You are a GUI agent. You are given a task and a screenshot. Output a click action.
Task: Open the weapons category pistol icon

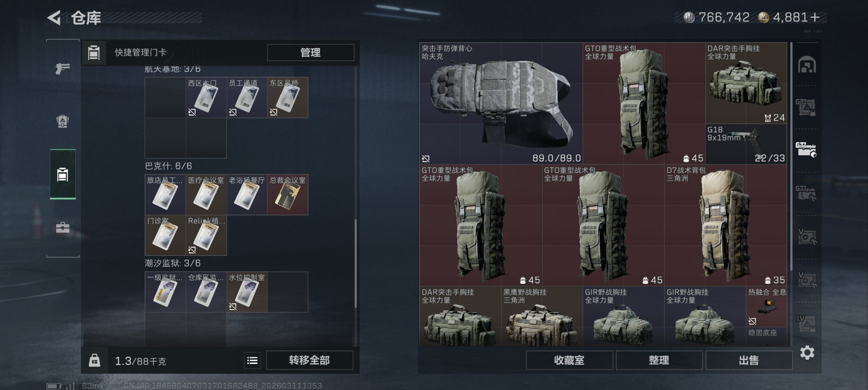point(63,68)
